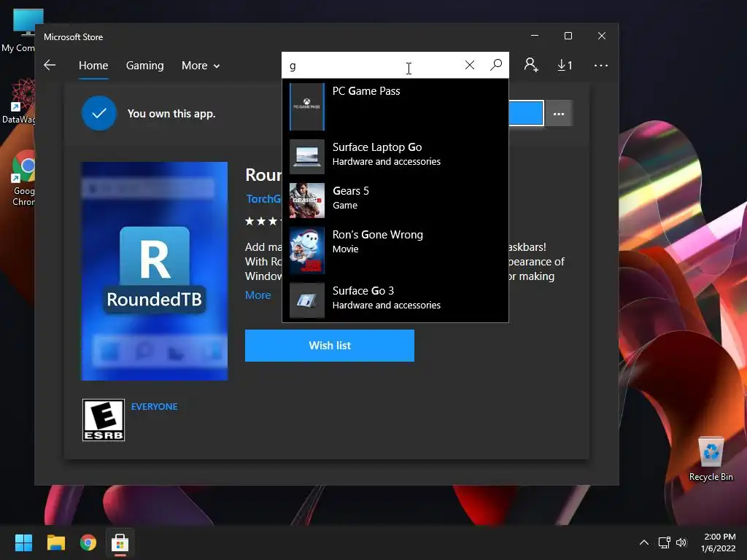Click the volume speaker icon in the tray

pyautogui.click(x=681, y=542)
